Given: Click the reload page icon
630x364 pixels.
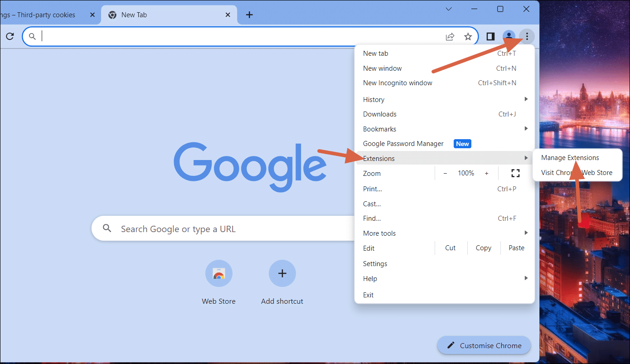Looking at the screenshot, I should pyautogui.click(x=10, y=36).
